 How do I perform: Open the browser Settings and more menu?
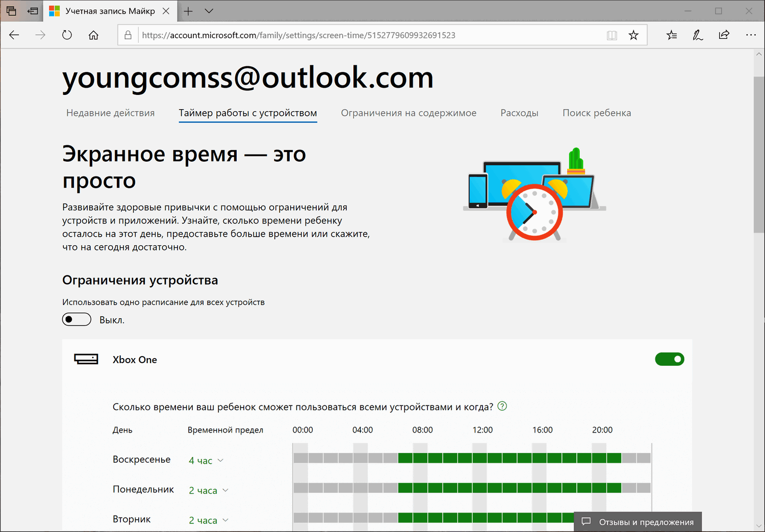click(751, 35)
